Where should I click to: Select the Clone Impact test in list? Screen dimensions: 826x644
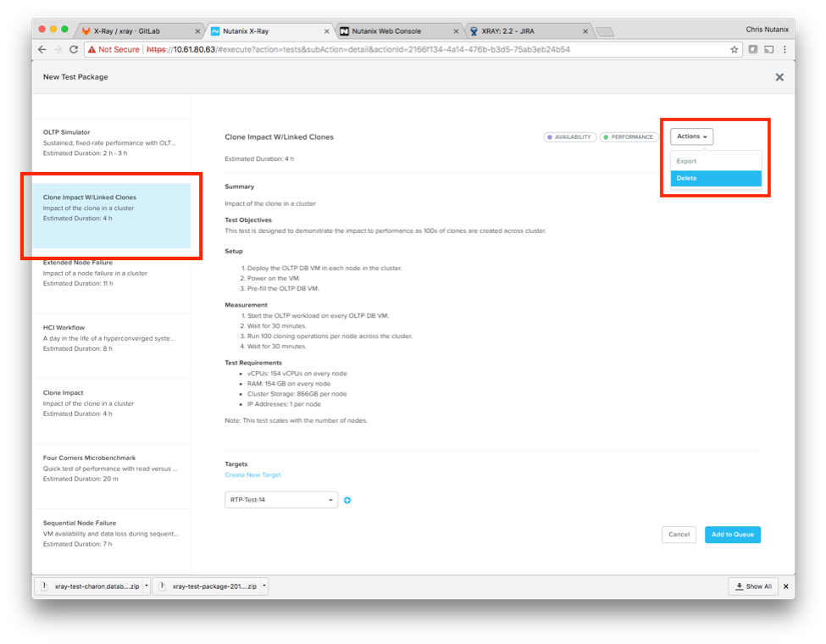111,412
